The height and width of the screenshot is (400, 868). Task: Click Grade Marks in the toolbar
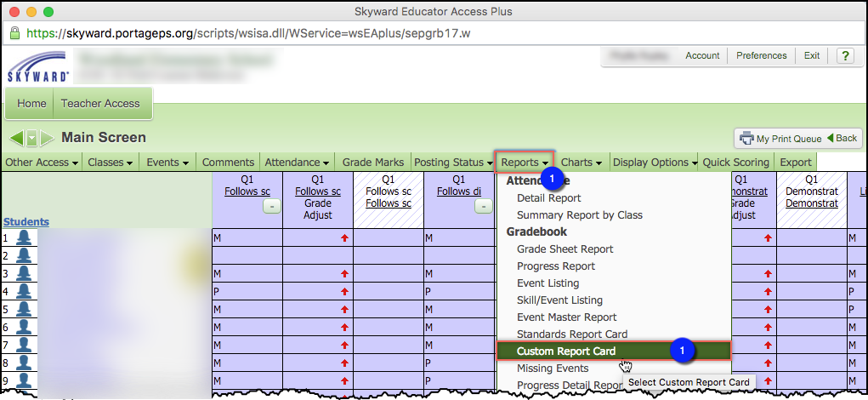[373, 163]
